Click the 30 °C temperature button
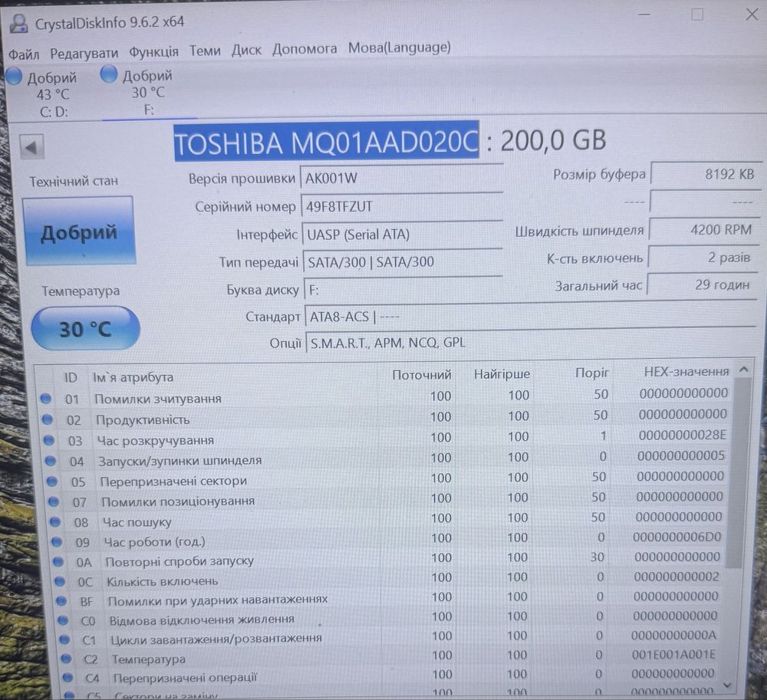The height and width of the screenshot is (700, 767). tap(86, 328)
